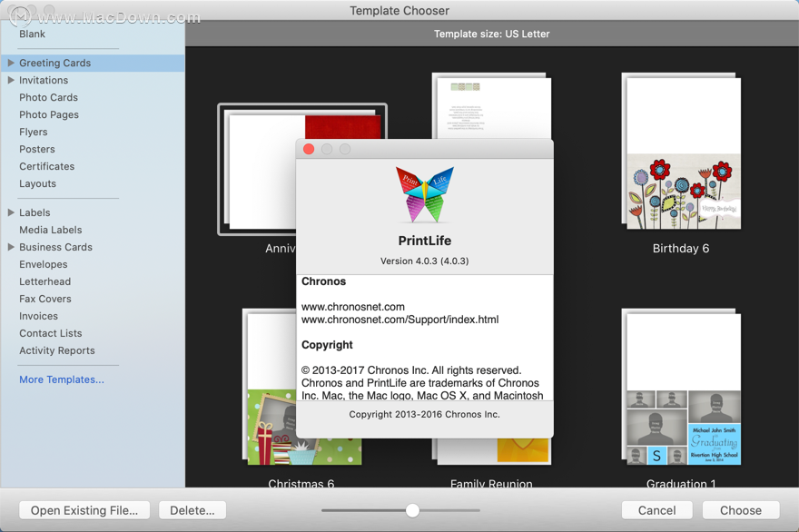Click the "Template Chooser" window title
The height and width of the screenshot is (532, 799).
click(x=399, y=11)
